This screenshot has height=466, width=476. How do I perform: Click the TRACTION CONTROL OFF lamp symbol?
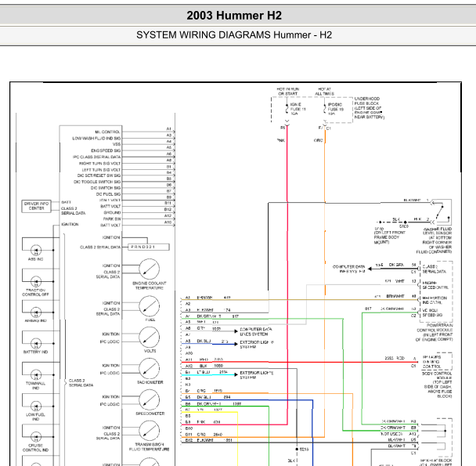point(36,282)
